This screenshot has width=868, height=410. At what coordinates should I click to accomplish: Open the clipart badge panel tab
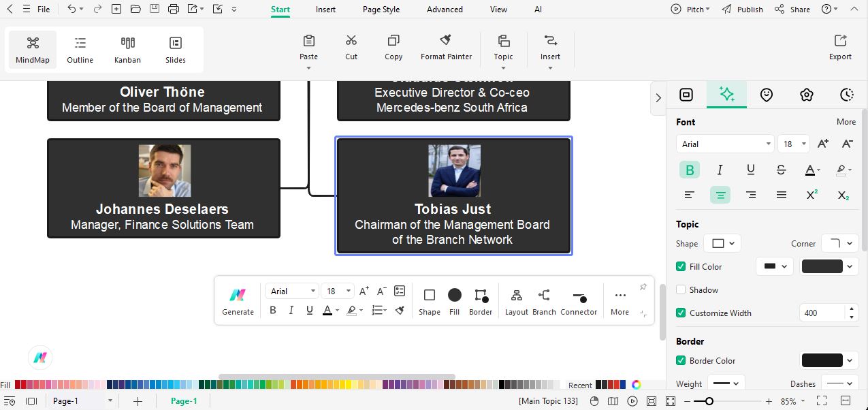[807, 95]
